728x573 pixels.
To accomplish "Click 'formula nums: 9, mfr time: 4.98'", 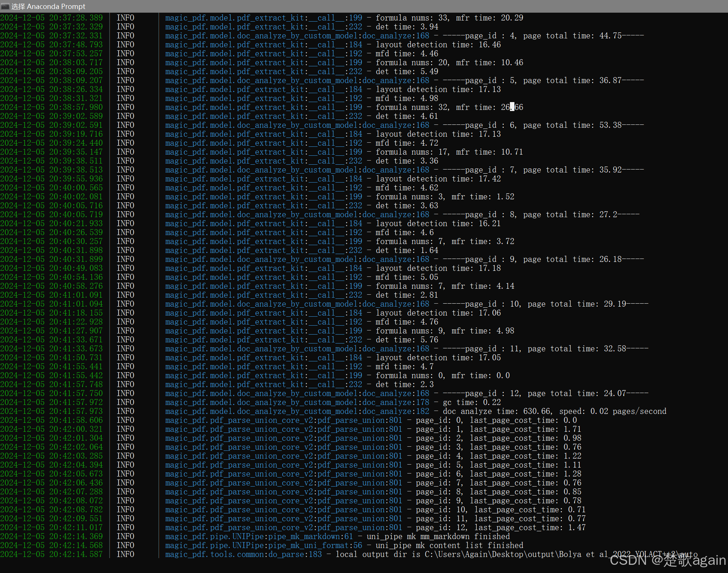I will (445, 331).
